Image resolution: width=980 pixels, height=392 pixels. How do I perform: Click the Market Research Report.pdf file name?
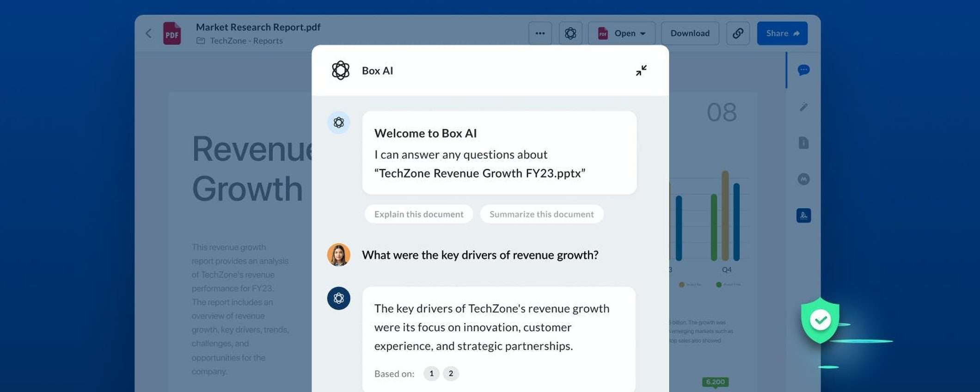pyautogui.click(x=258, y=27)
